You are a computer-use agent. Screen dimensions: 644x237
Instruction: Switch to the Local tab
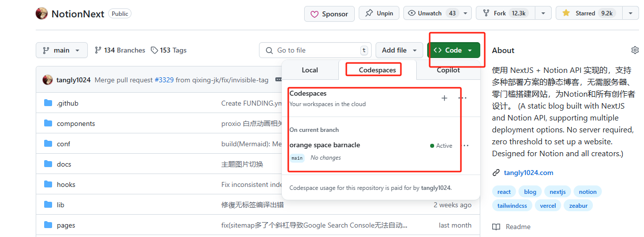[x=310, y=70]
